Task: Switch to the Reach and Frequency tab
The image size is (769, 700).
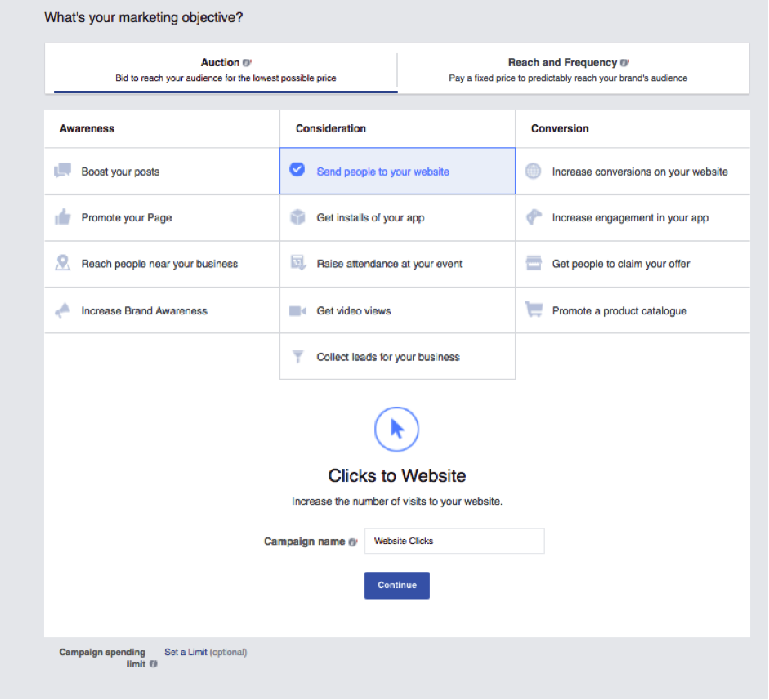Action: pyautogui.click(x=568, y=70)
